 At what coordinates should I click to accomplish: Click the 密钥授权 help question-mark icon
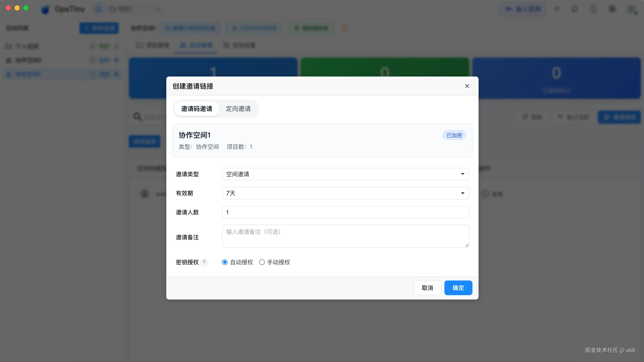[204, 262]
